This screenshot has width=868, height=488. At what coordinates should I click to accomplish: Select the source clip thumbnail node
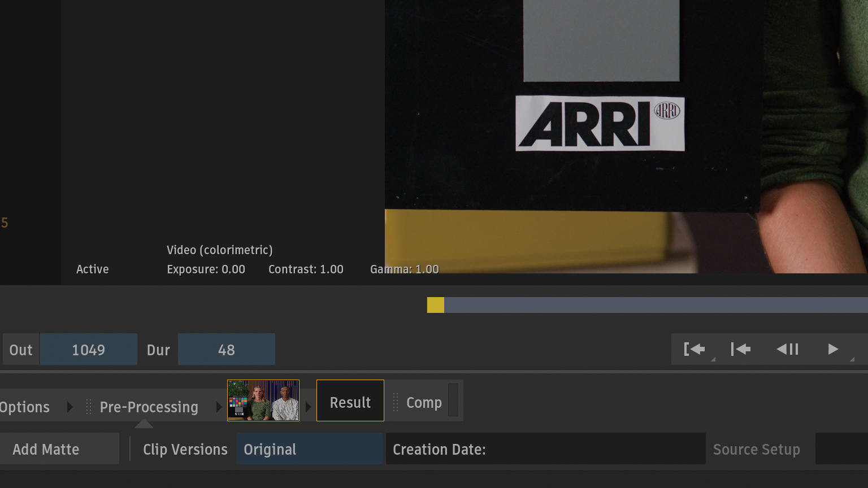[263, 400]
